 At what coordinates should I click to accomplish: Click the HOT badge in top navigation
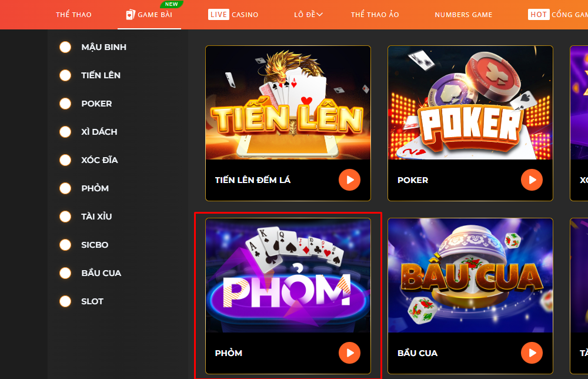click(539, 15)
